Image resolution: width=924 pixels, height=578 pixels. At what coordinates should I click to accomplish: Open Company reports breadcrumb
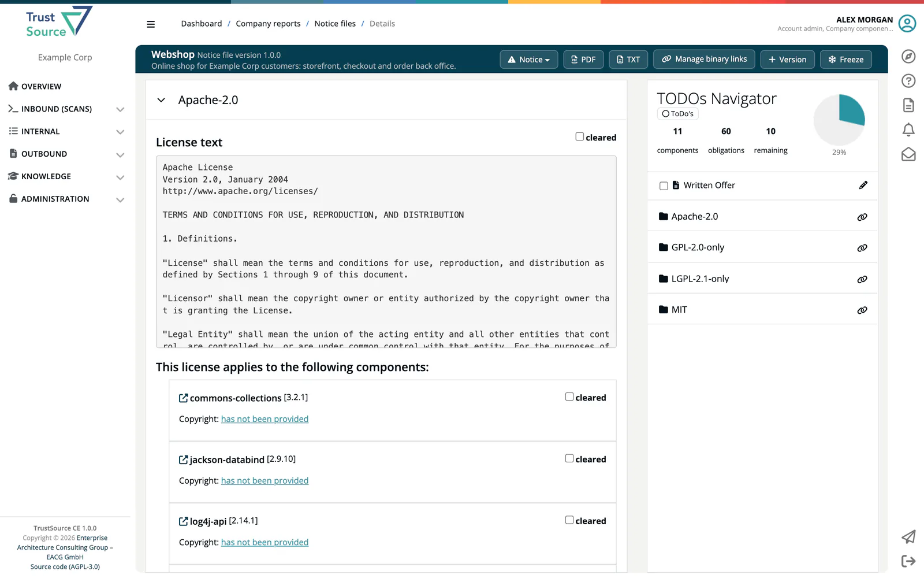[268, 24]
